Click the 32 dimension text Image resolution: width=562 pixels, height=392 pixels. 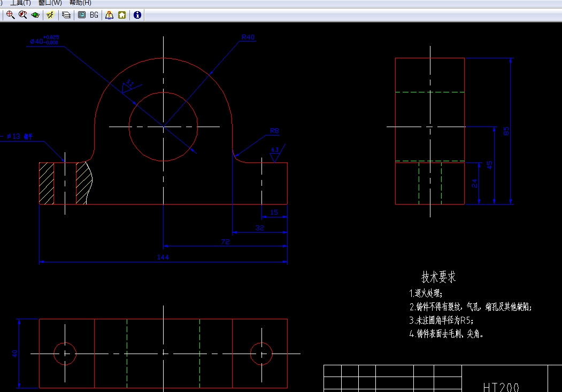260,228
